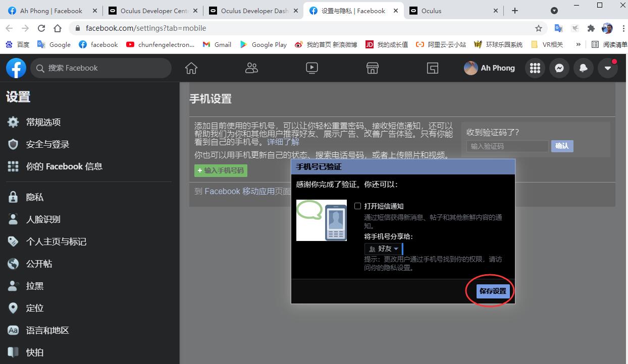Open the 好友 audience dropdown

(x=384, y=249)
